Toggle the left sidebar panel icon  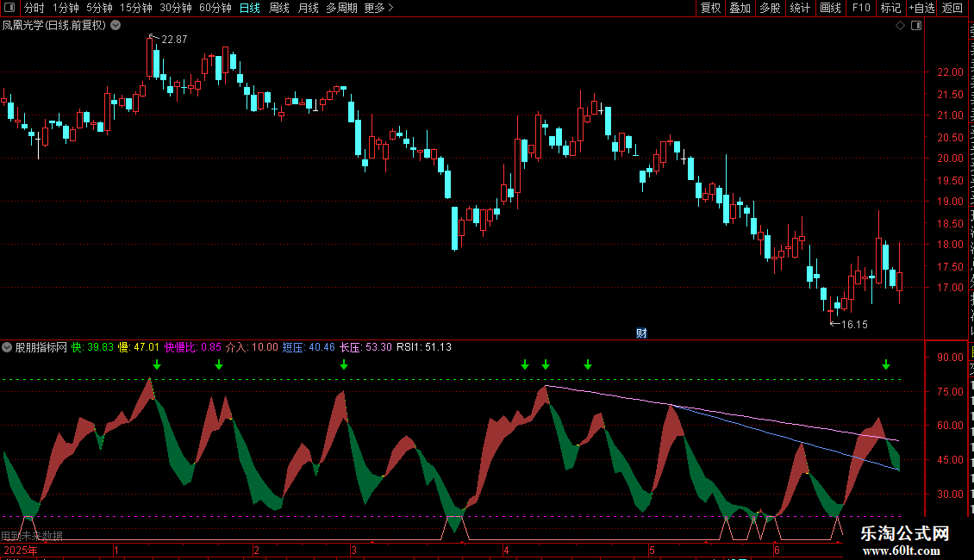(9, 8)
